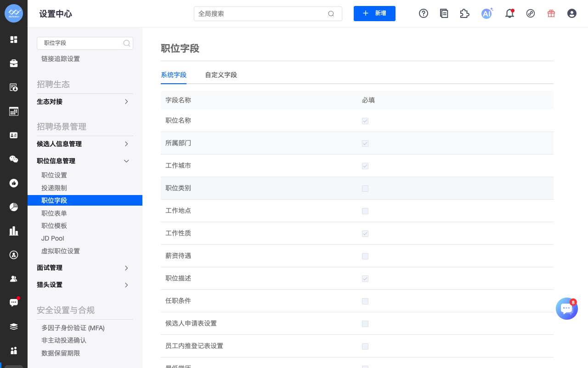
Task: Click the 必填 column header
Action: pyautogui.click(x=368, y=100)
